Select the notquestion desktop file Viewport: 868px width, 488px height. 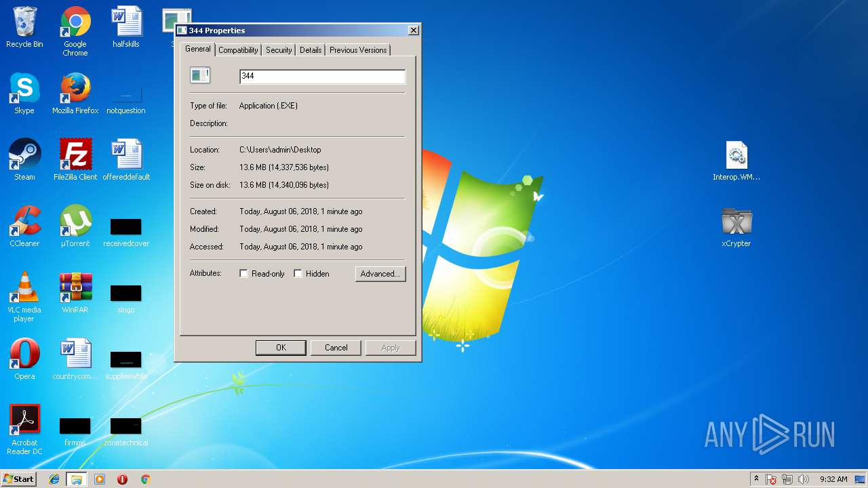pos(126,99)
